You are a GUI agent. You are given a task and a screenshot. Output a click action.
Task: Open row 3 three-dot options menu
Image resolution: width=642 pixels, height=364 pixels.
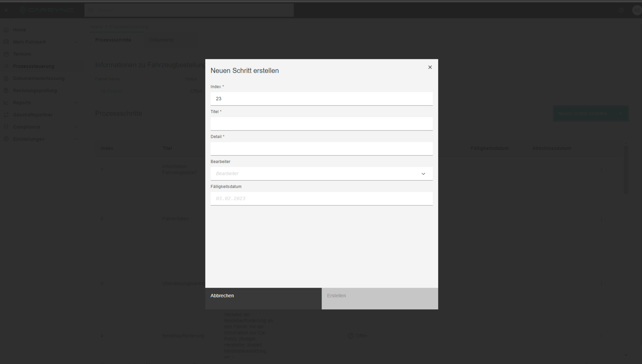[x=601, y=283]
